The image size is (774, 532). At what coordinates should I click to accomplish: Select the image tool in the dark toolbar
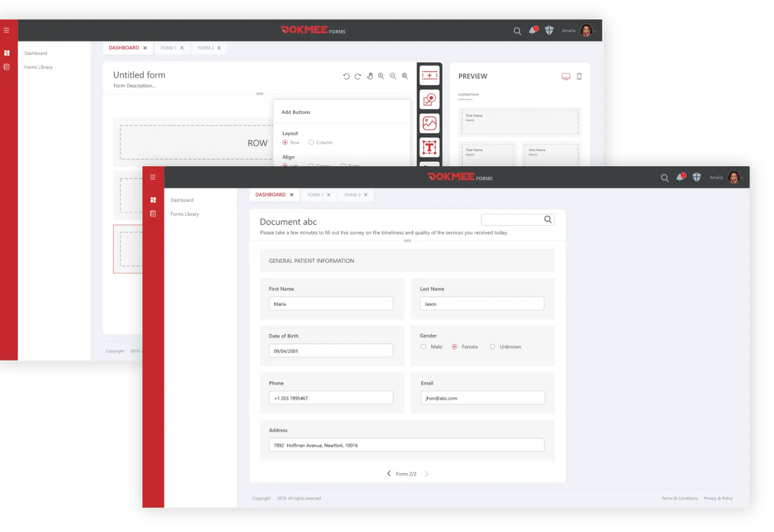tap(430, 123)
